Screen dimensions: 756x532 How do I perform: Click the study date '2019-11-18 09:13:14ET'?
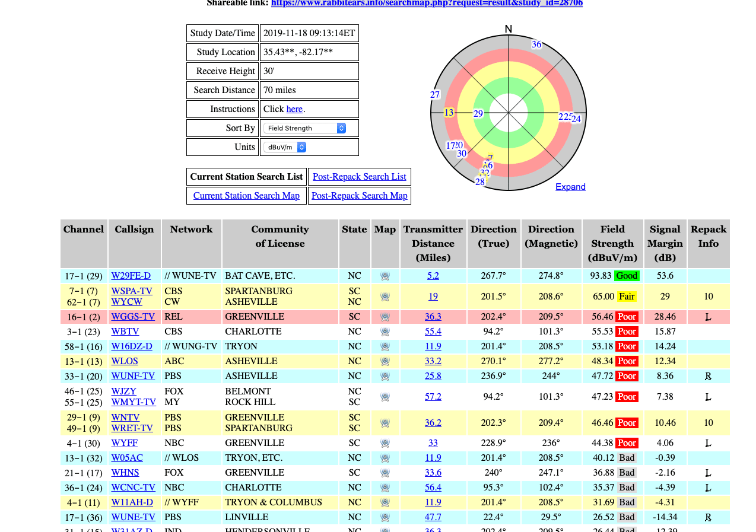309,33
